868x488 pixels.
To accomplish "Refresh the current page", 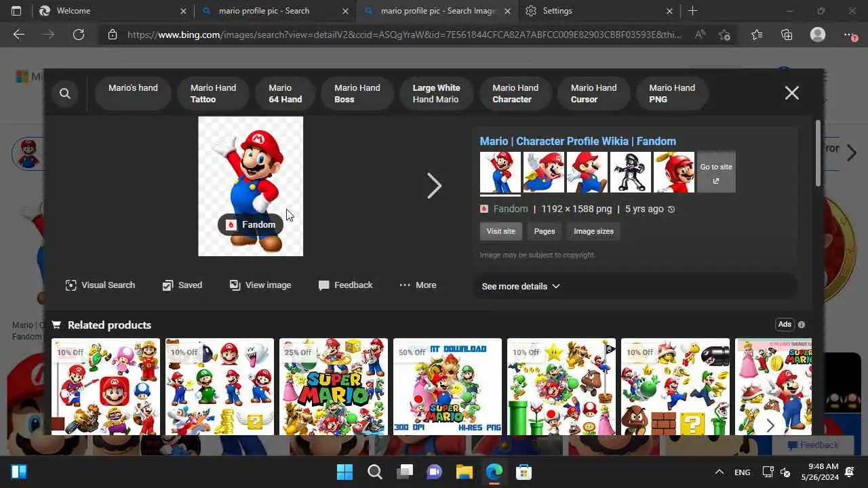I will click(79, 35).
